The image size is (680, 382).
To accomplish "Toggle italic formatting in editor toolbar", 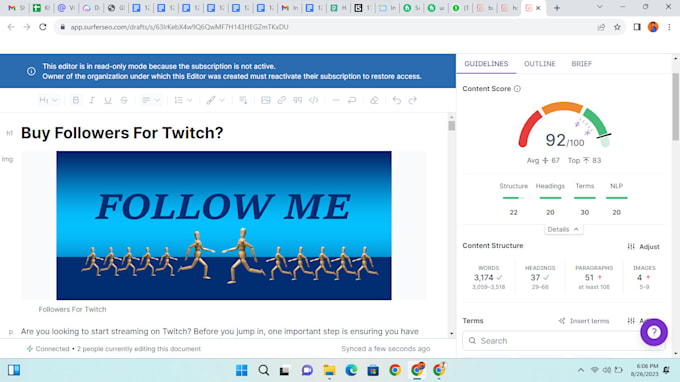I will [92, 100].
